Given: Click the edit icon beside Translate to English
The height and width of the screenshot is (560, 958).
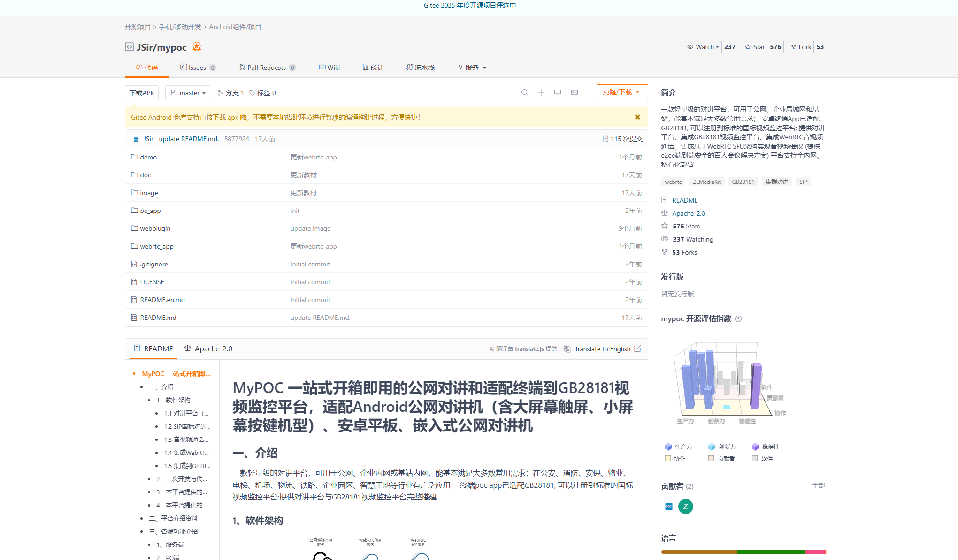Looking at the screenshot, I should pyautogui.click(x=637, y=348).
